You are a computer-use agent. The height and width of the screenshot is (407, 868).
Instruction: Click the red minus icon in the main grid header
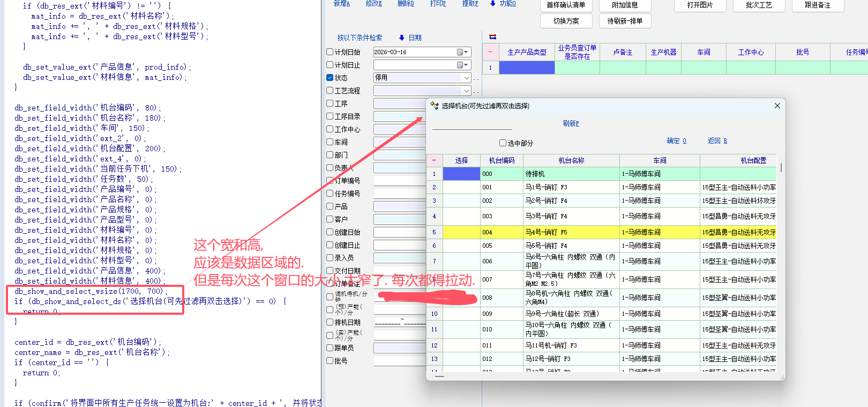[x=490, y=52]
